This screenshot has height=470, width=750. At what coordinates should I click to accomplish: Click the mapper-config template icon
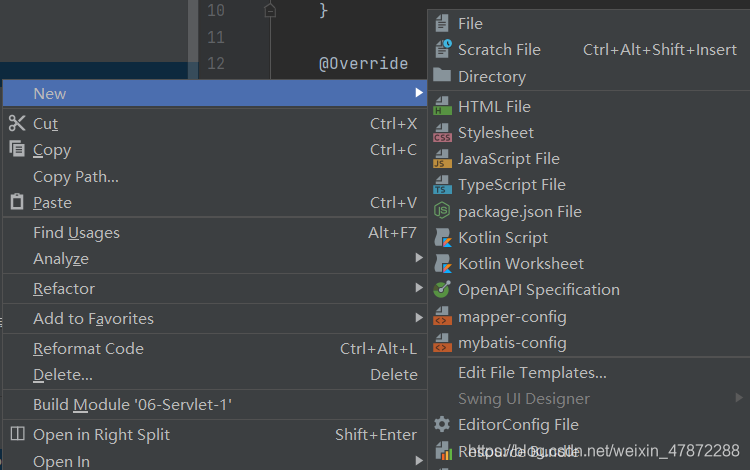(442, 316)
